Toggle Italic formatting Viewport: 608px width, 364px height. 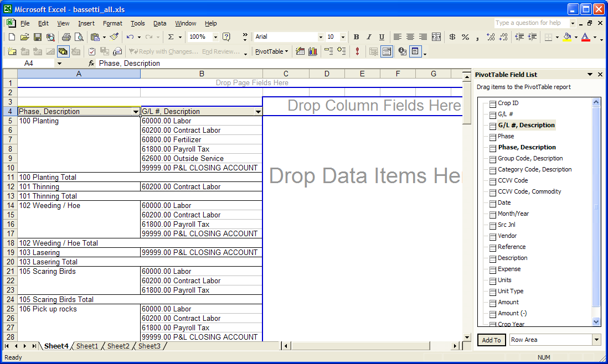coord(369,37)
